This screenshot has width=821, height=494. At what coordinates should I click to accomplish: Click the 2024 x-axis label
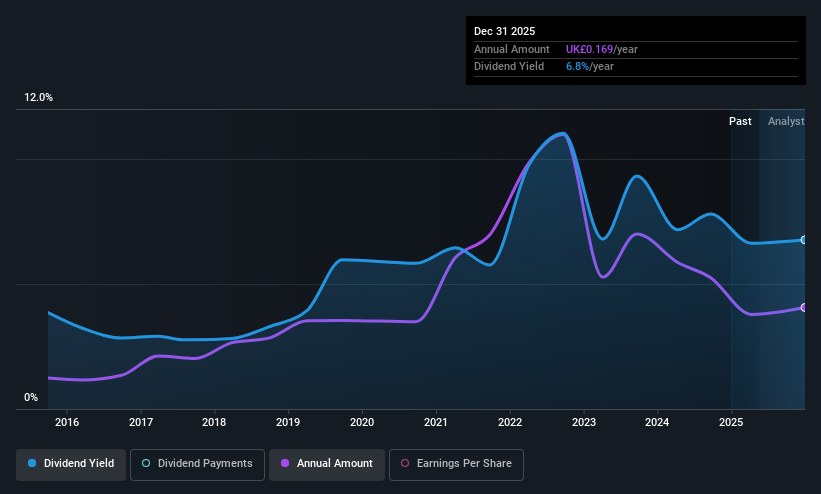click(x=657, y=422)
